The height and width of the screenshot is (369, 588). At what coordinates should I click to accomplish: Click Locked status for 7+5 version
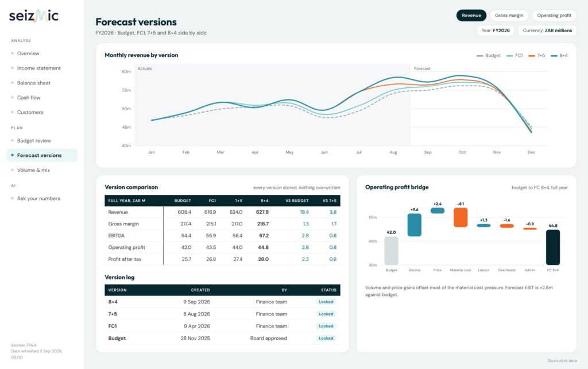pos(326,314)
